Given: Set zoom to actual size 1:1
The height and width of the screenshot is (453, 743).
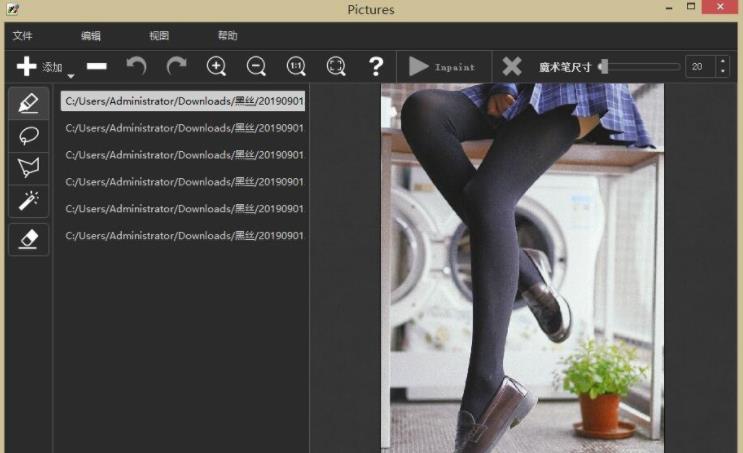Looking at the screenshot, I should pyautogui.click(x=296, y=67).
